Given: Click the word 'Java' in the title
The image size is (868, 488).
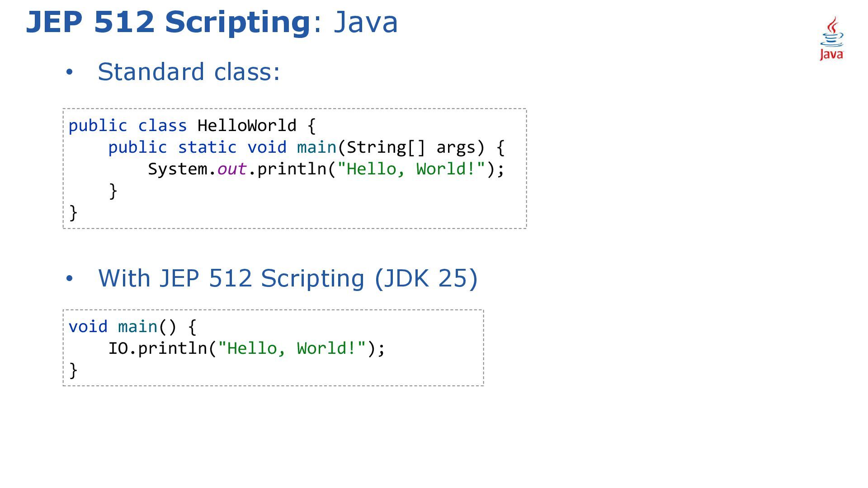Looking at the screenshot, I should point(365,22).
